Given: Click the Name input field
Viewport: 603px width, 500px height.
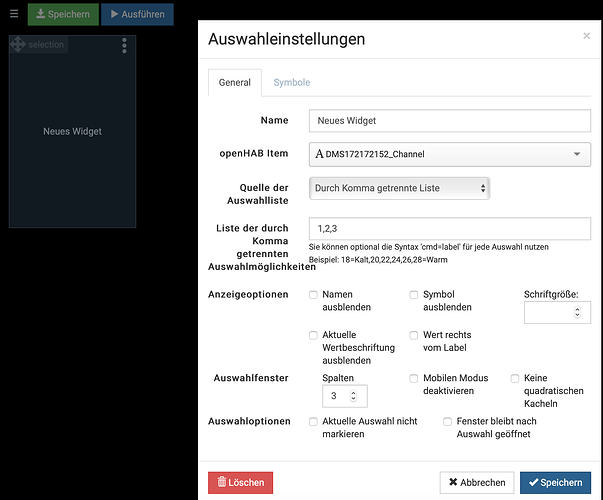Looking at the screenshot, I should click(x=449, y=120).
